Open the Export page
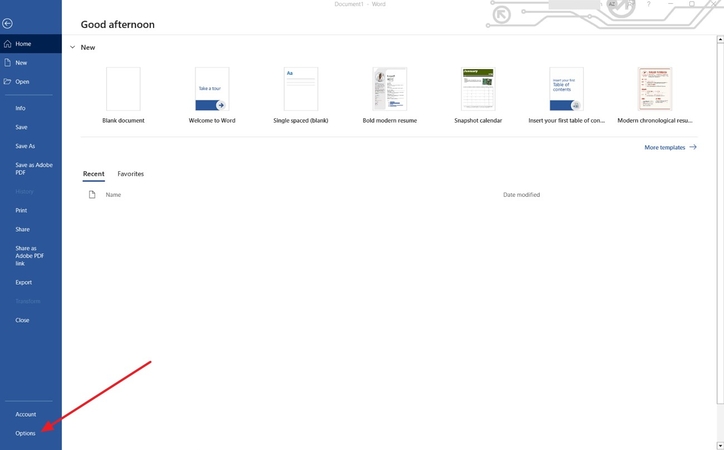Image resolution: width=724 pixels, height=450 pixels. coord(24,282)
